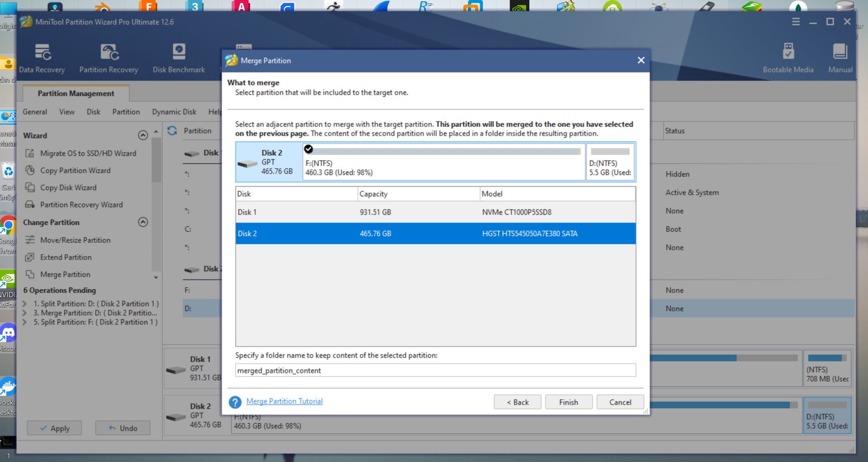Cancel the Merge Partition dialog

[620, 402]
